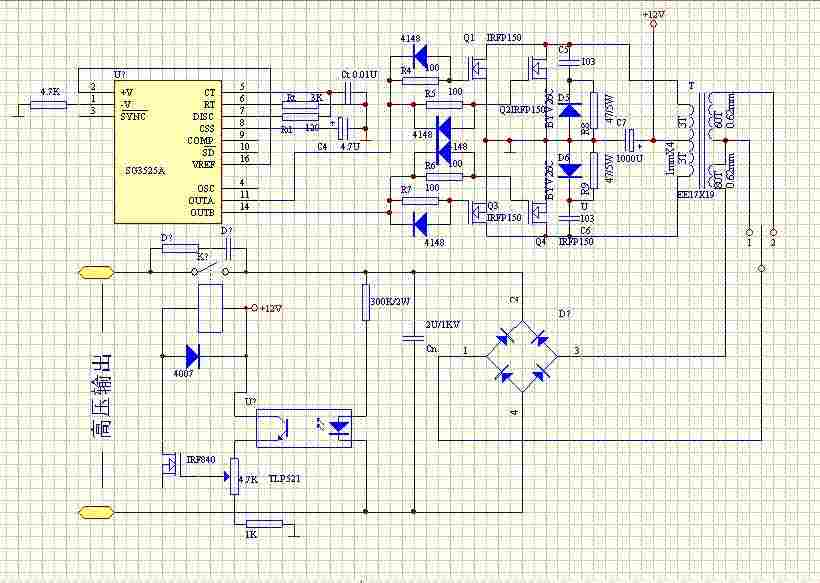Select the C7 electrolytic capacitor symbol
This screenshot has width=820, height=583.
click(632, 140)
